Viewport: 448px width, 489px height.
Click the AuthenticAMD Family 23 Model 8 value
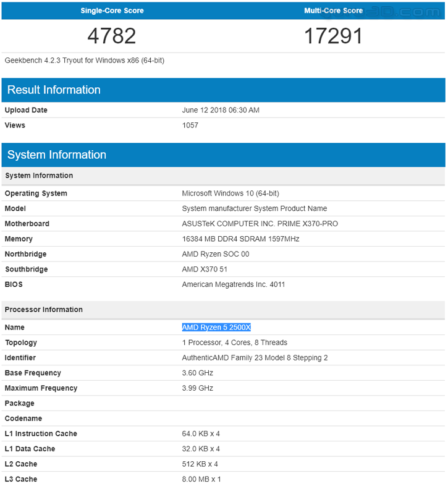point(255,358)
